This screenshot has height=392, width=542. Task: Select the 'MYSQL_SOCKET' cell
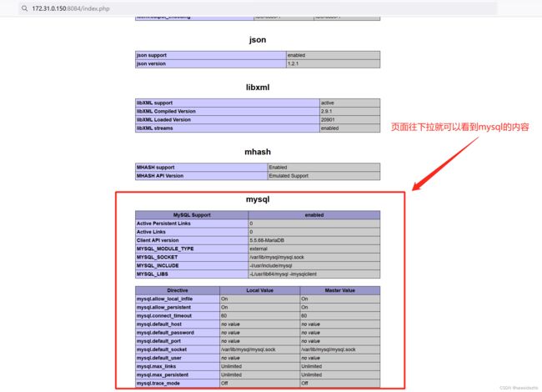(x=192, y=257)
